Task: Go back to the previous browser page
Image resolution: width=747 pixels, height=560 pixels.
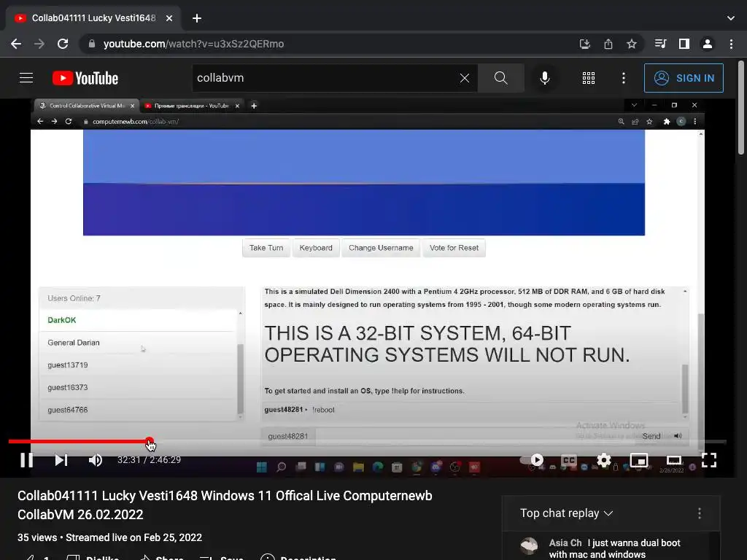Action: [x=16, y=44]
